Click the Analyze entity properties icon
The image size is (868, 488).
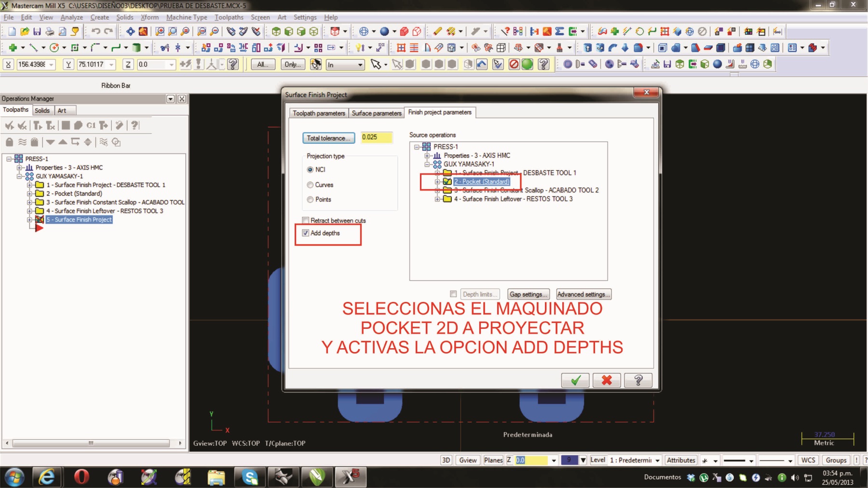pos(505,32)
